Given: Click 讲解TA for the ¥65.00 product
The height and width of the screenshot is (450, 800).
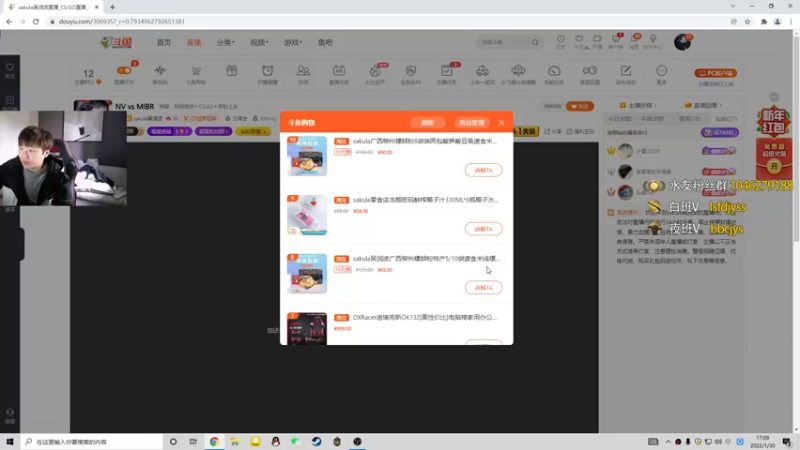Looking at the screenshot, I should [x=483, y=287].
